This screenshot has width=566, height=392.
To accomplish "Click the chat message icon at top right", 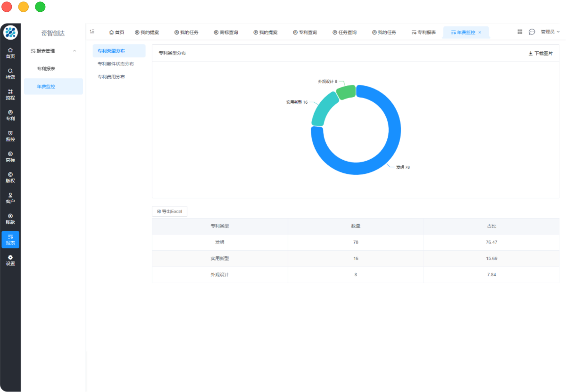I will tap(532, 32).
